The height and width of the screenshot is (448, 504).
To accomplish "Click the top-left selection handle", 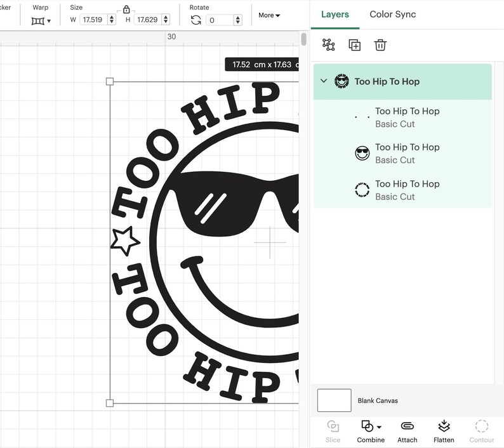I will click(x=110, y=81).
